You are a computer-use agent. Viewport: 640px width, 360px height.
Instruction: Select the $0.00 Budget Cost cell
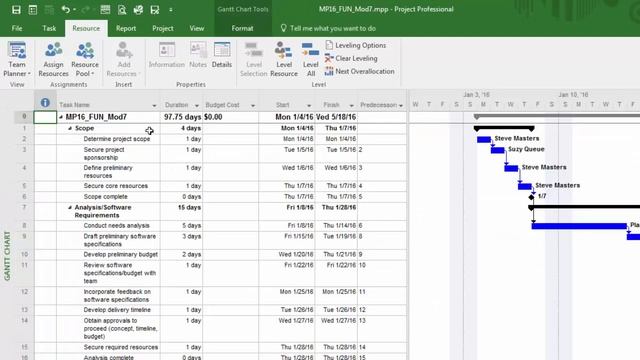tap(231, 117)
